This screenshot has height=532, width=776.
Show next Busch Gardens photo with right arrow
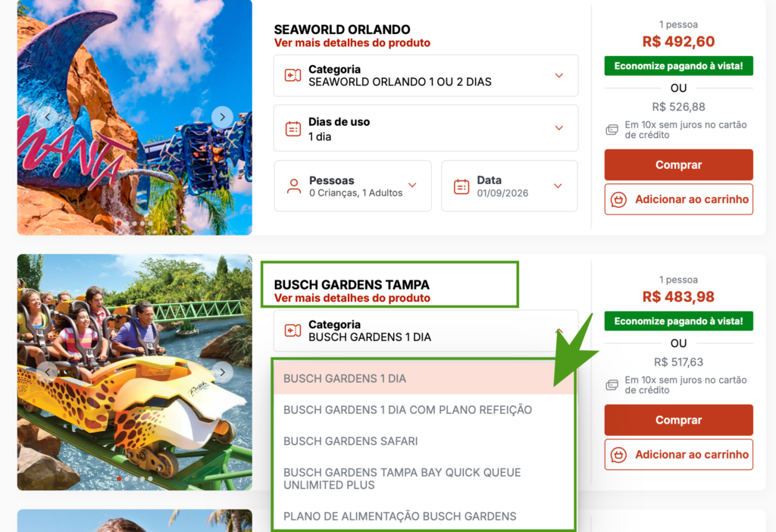[x=222, y=372]
